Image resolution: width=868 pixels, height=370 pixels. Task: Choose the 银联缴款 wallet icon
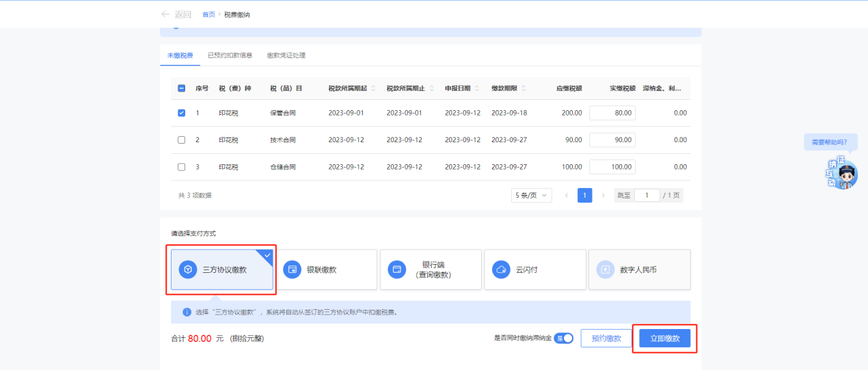click(293, 269)
